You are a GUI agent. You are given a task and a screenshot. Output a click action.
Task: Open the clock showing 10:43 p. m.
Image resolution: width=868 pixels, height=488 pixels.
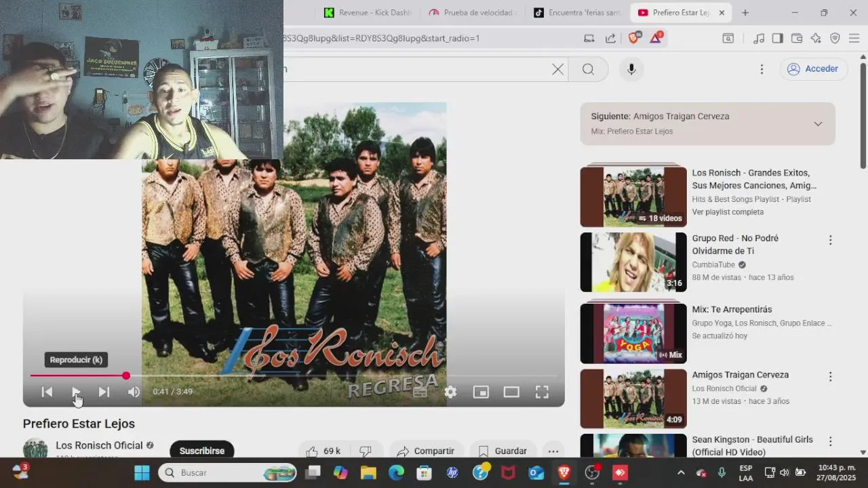[837, 472]
